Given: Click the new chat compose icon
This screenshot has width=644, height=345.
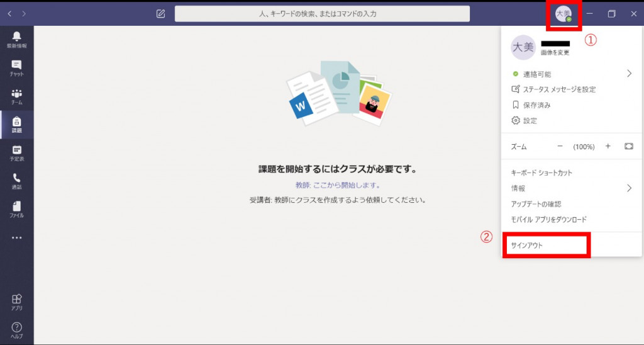Looking at the screenshot, I should click(x=160, y=13).
